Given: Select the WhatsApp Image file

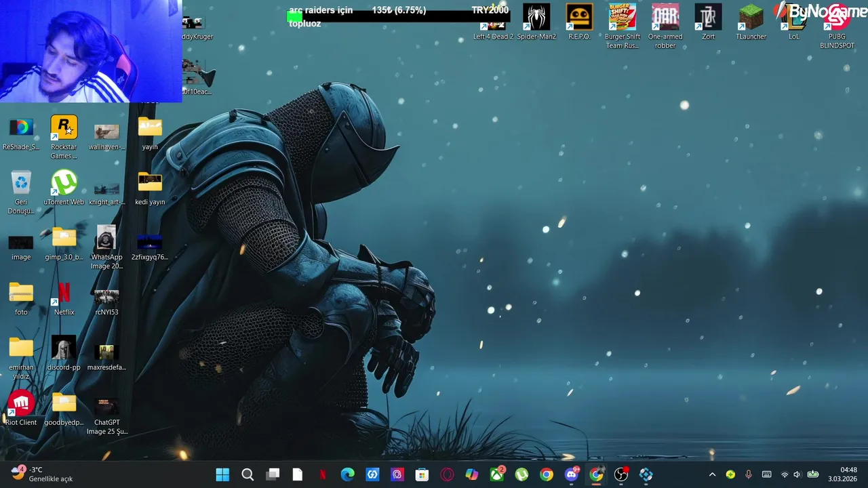Looking at the screenshot, I should pos(106,247).
